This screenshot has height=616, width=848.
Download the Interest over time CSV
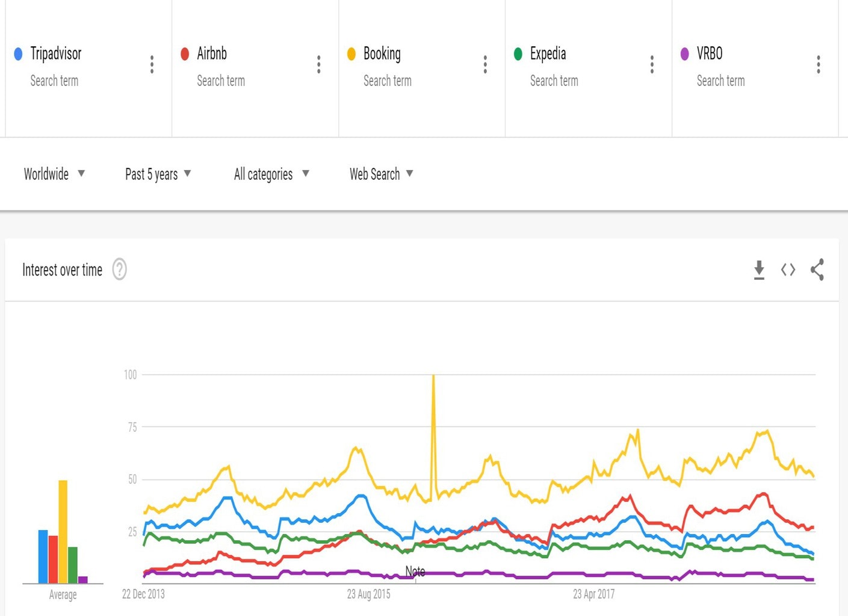click(759, 269)
